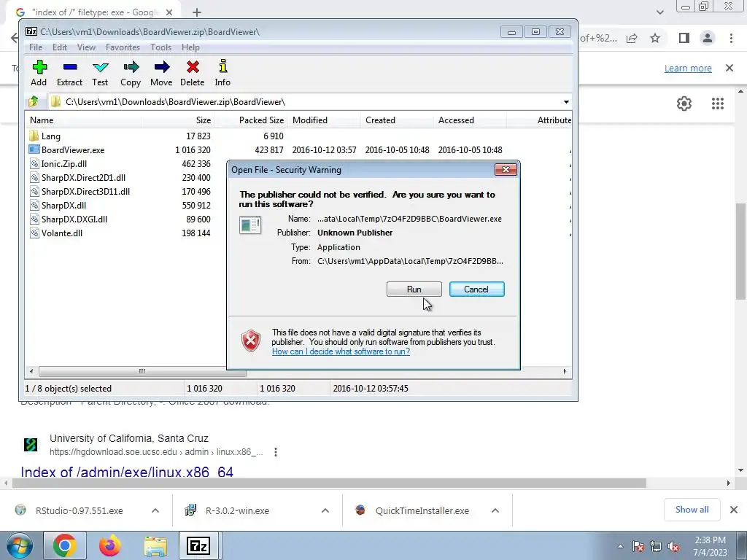The width and height of the screenshot is (747, 560).
Task: Switch to 7-Zip taskbar button
Action: pyautogui.click(x=200, y=545)
